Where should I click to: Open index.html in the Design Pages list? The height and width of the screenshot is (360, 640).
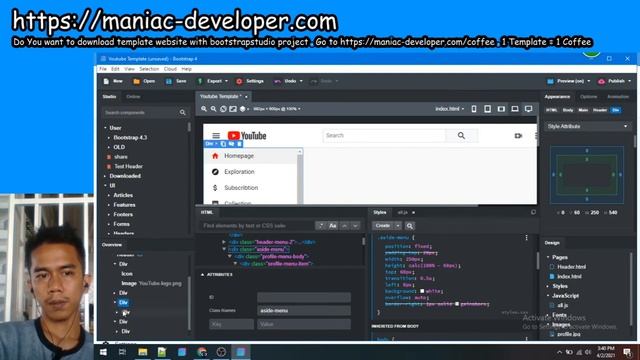(x=569, y=276)
